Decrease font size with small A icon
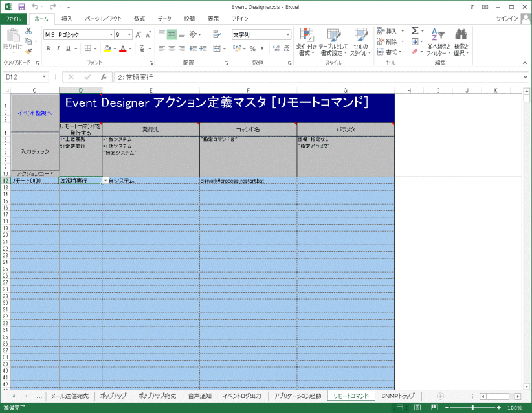Viewport: 532px width, 413px height. tap(148, 34)
